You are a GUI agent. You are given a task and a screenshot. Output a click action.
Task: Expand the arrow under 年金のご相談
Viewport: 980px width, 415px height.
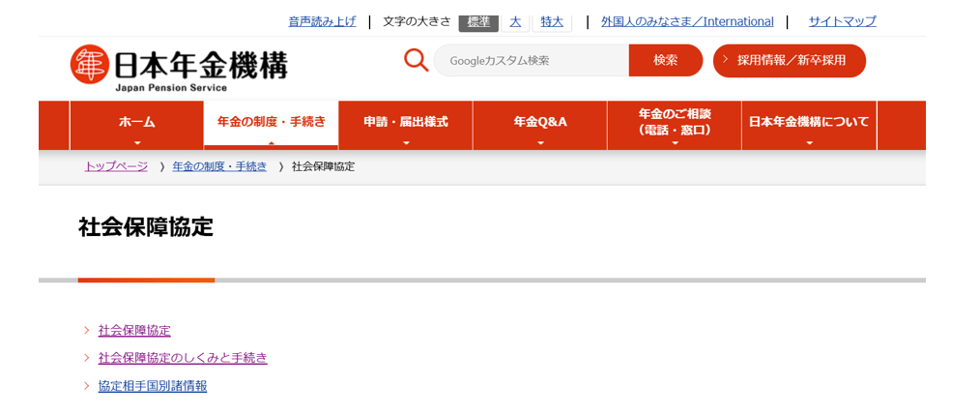675,143
